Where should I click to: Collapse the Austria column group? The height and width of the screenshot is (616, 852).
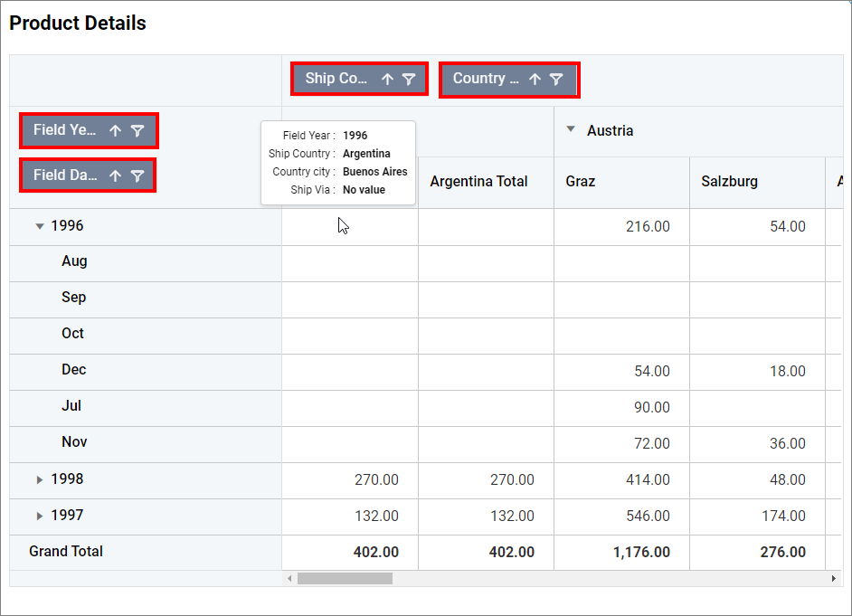coord(570,130)
